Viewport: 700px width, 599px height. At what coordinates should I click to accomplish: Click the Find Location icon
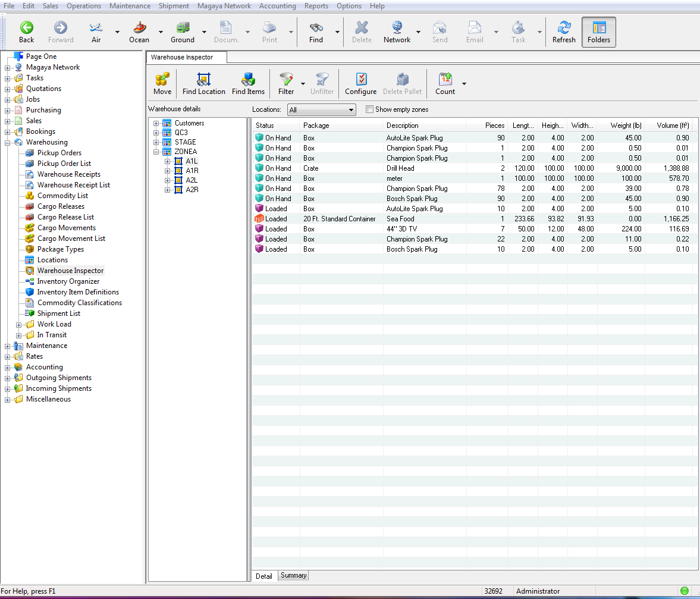tap(203, 83)
